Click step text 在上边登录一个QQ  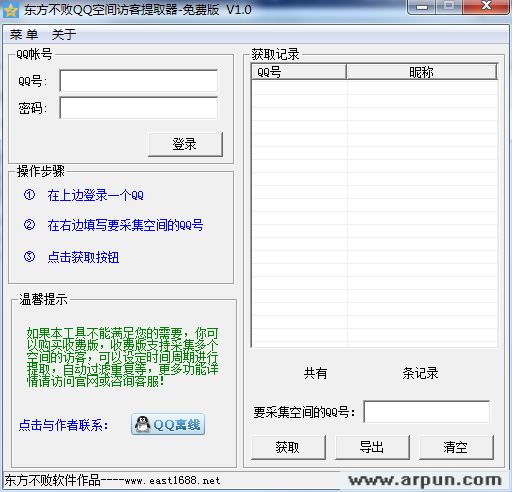95,195
